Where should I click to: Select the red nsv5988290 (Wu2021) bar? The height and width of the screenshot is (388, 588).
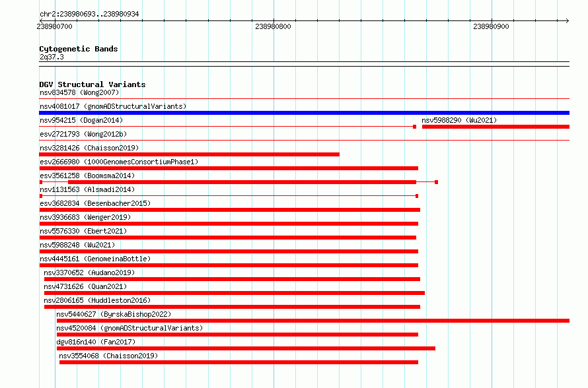coord(496,127)
